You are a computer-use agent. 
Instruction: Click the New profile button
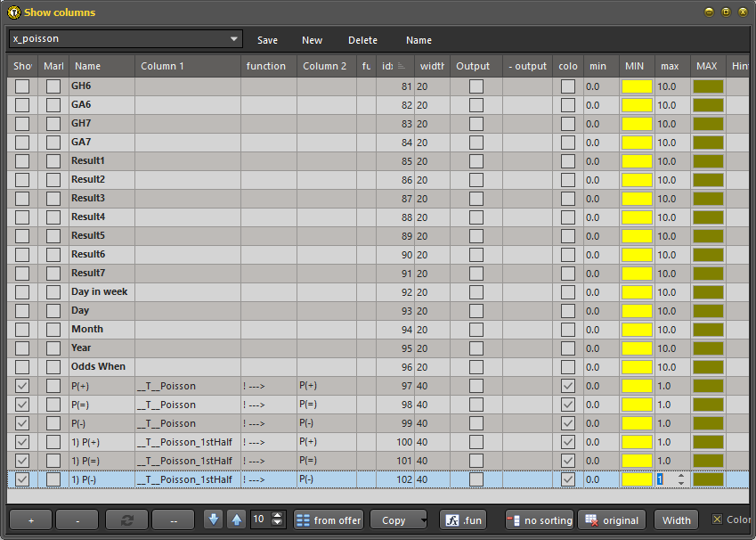coord(312,40)
